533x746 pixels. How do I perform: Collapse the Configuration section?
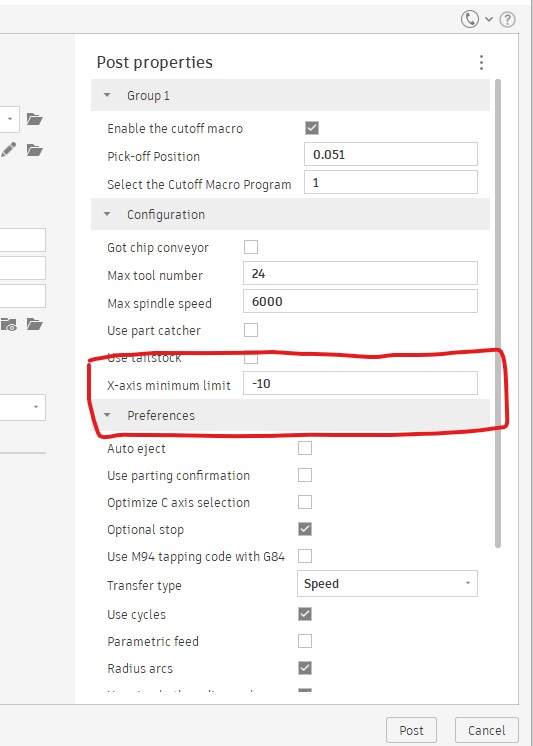tap(107, 214)
